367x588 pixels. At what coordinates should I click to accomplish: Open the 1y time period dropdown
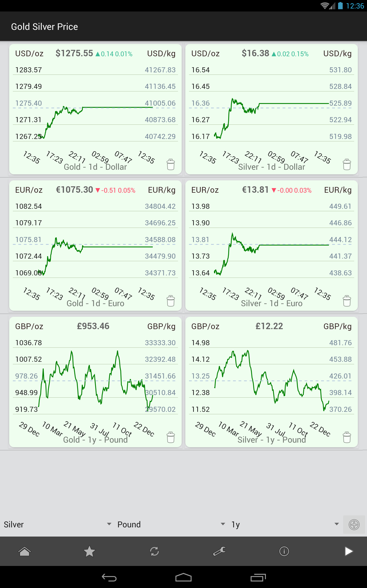point(285,524)
